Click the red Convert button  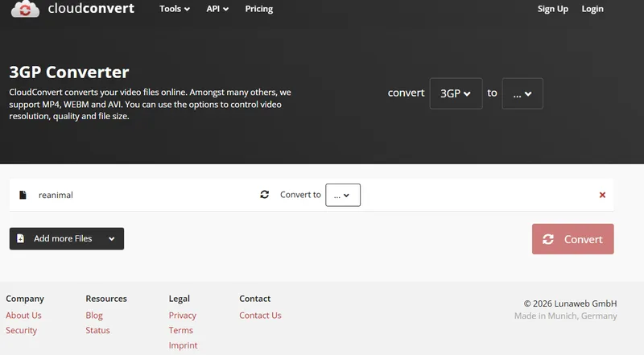pyautogui.click(x=573, y=239)
